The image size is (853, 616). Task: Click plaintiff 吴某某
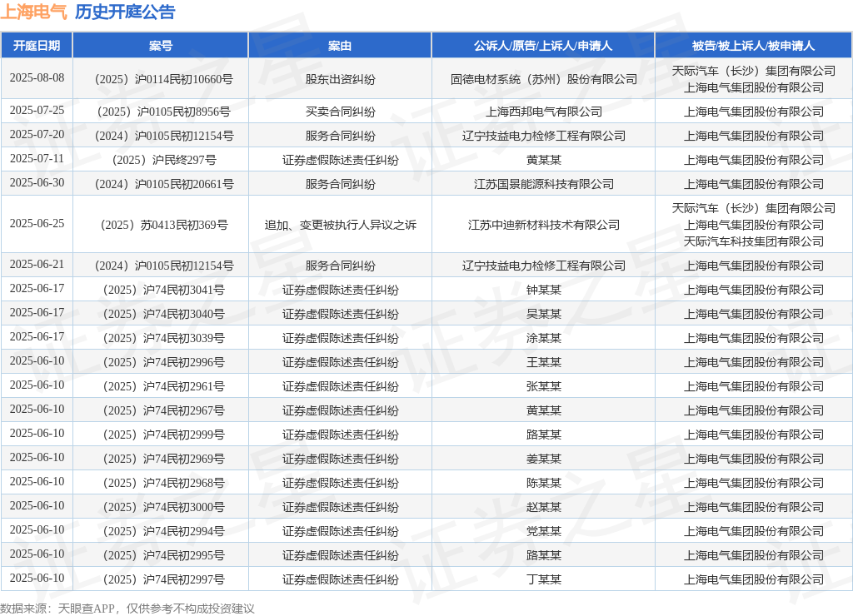543,315
